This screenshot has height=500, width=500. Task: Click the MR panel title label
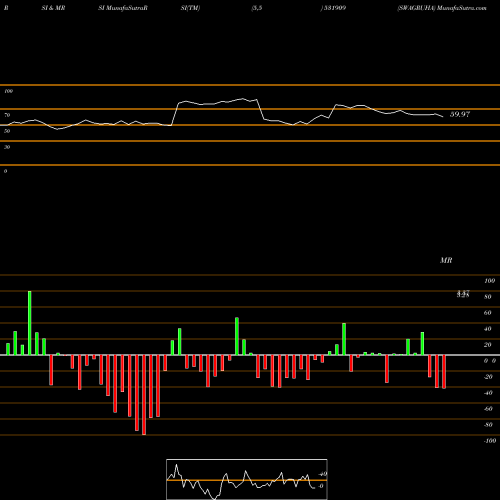[x=446, y=260]
